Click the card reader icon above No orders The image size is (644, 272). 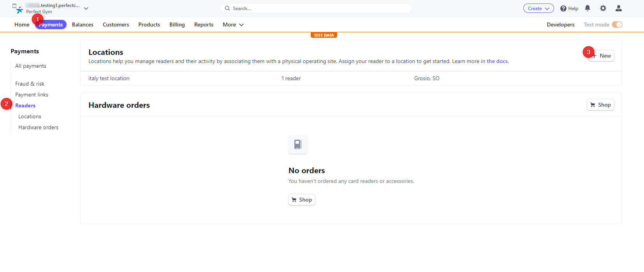(x=298, y=144)
